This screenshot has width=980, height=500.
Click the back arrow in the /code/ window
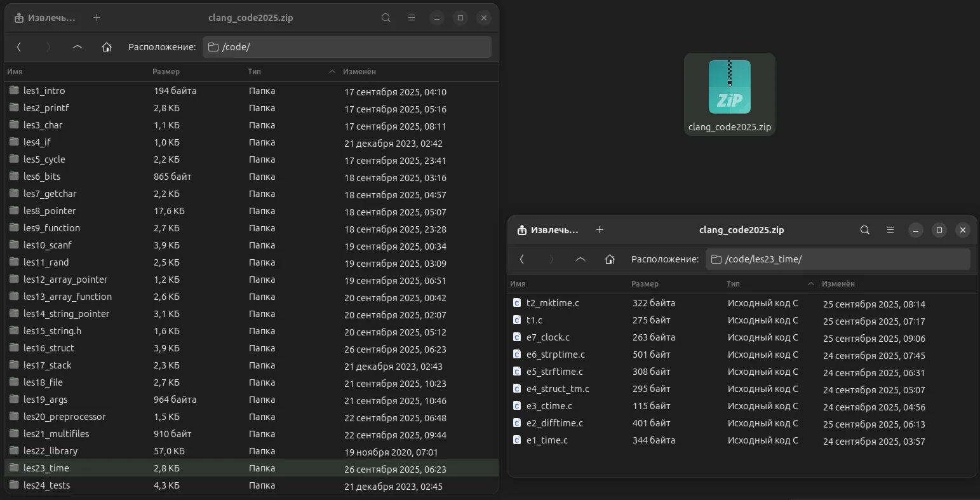(x=19, y=47)
